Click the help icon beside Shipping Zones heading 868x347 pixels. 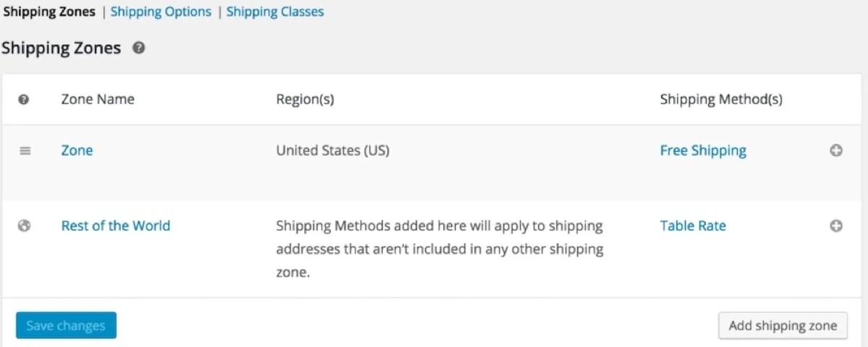(139, 48)
